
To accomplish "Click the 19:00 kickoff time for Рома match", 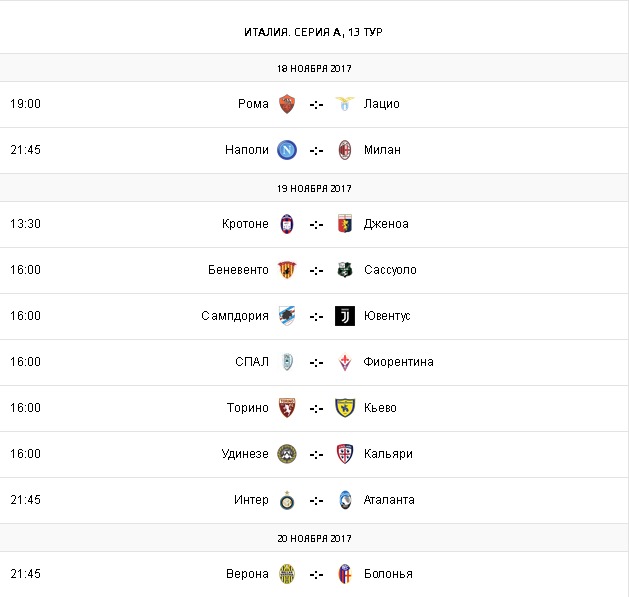I will pyautogui.click(x=25, y=104).
